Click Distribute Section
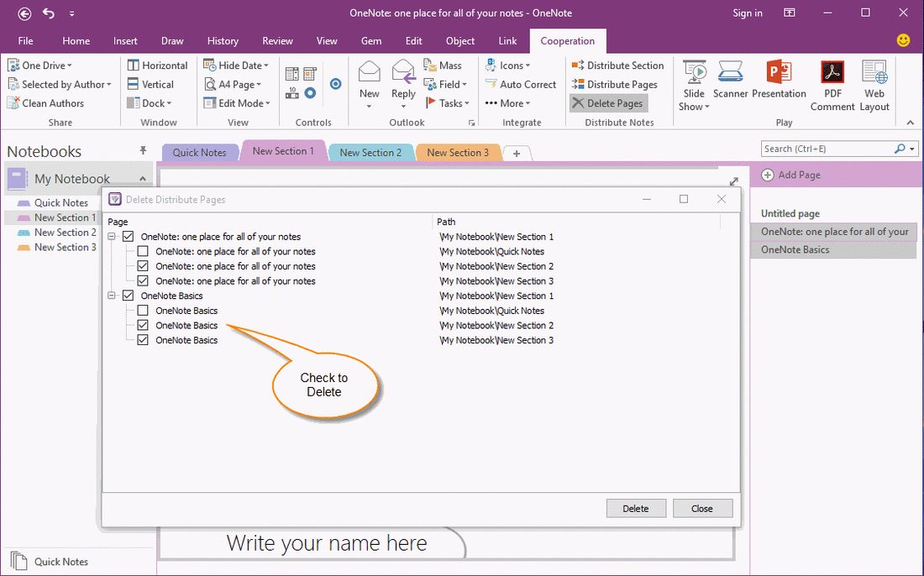The width and height of the screenshot is (924, 576). point(617,65)
